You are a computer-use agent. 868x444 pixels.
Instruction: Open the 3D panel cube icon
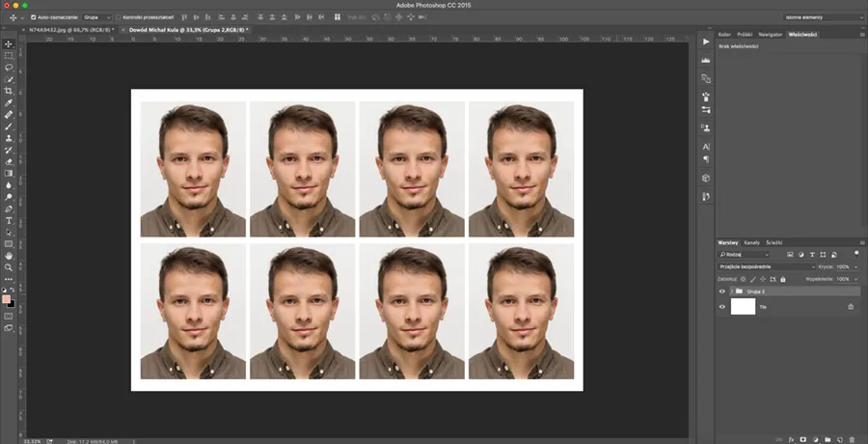(x=706, y=178)
